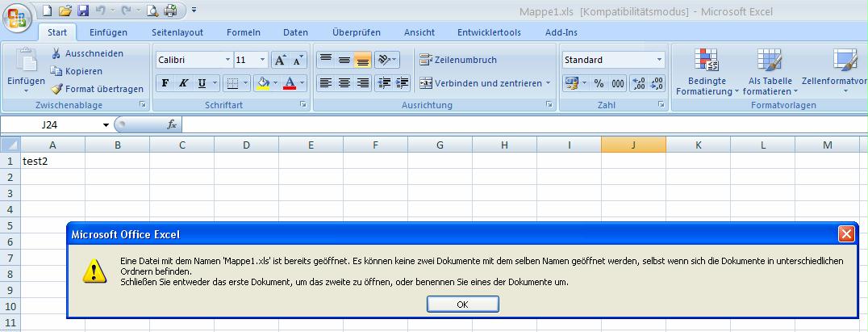The width and height of the screenshot is (868, 332).
Task: Click Ausschneiden scissors button
Action: tap(87, 53)
